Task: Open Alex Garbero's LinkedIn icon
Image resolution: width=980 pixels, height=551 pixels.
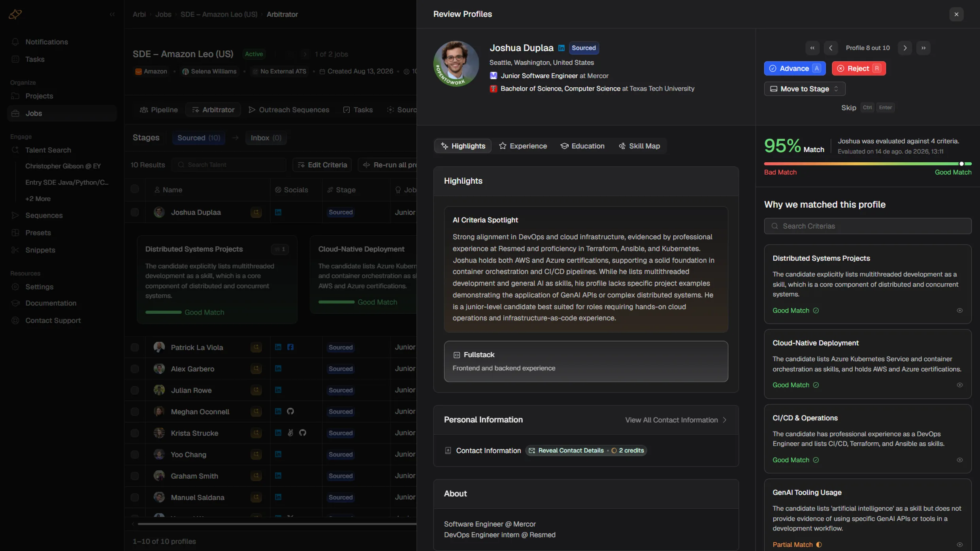Action: click(278, 369)
